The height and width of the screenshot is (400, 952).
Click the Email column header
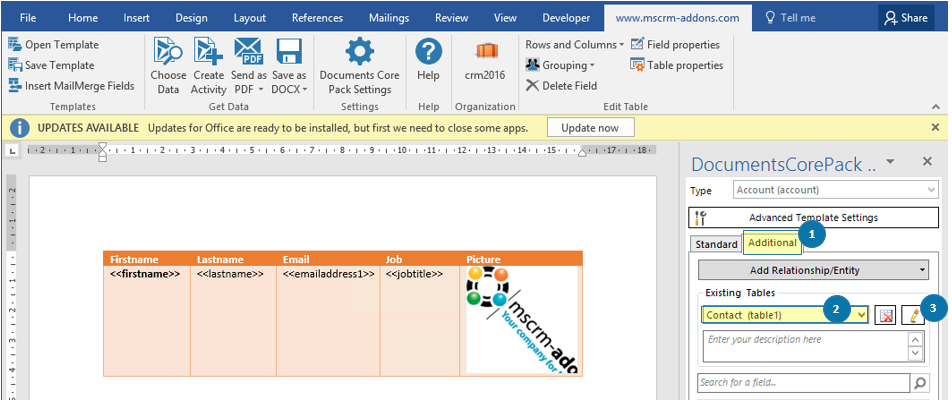coord(296,259)
